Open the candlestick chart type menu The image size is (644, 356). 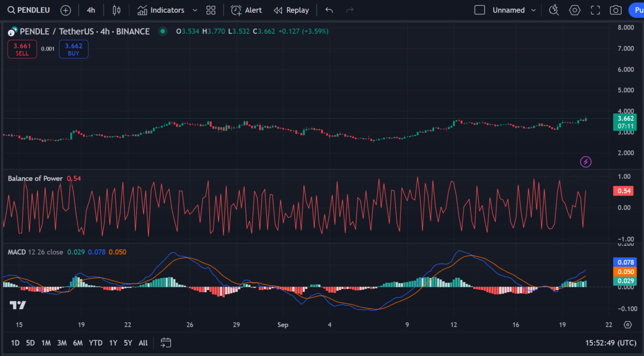[116, 10]
